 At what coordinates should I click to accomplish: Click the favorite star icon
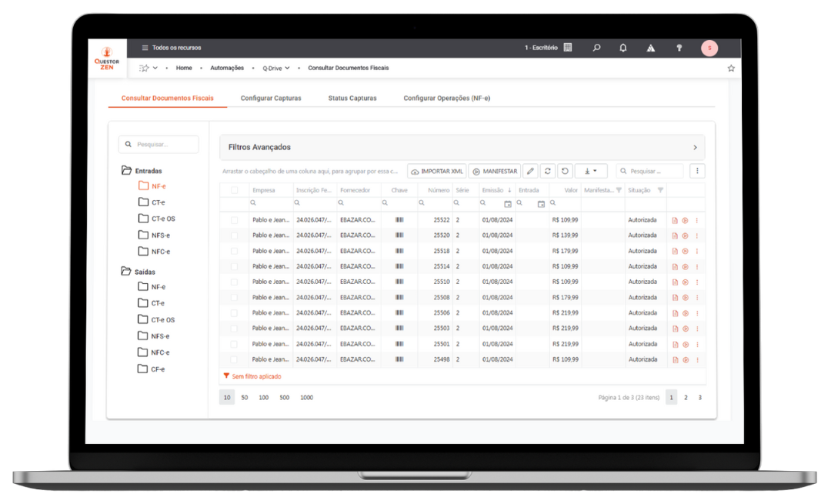pyautogui.click(x=731, y=68)
